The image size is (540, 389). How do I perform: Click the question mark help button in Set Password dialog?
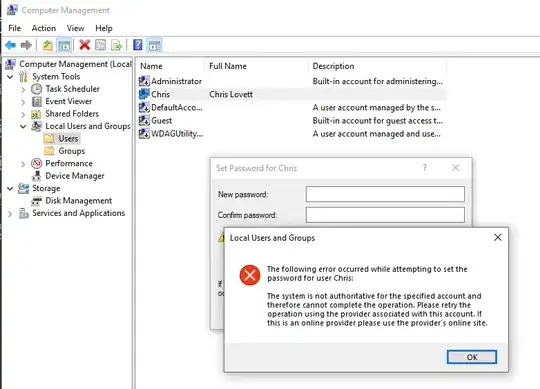tap(425, 168)
